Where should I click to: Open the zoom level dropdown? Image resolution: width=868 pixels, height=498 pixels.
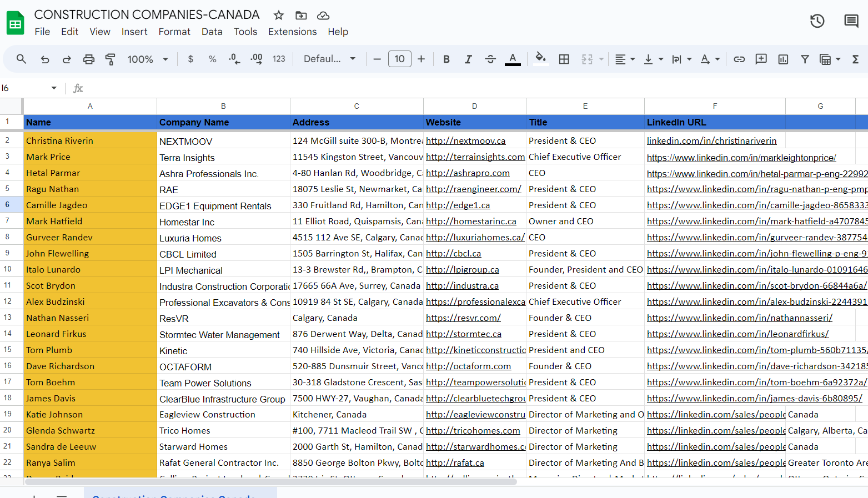pos(148,59)
